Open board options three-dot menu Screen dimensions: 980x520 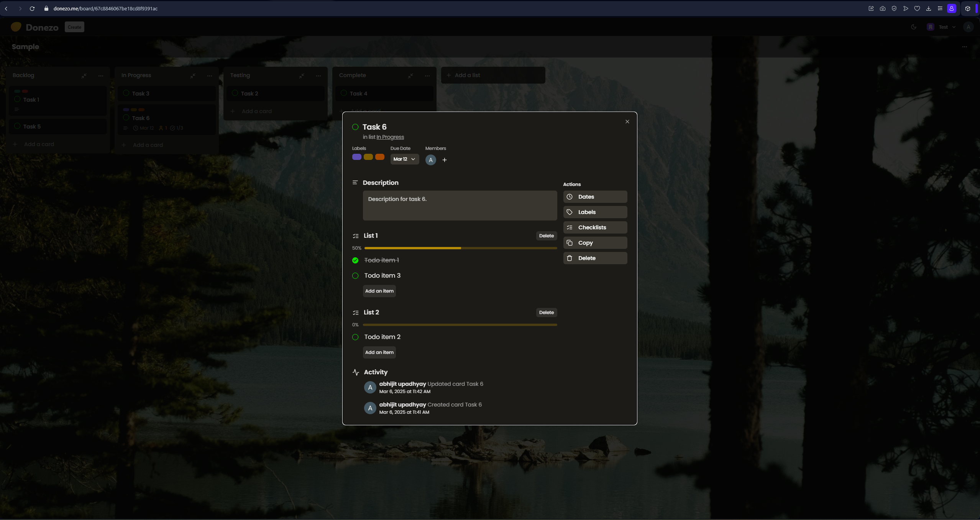(964, 47)
